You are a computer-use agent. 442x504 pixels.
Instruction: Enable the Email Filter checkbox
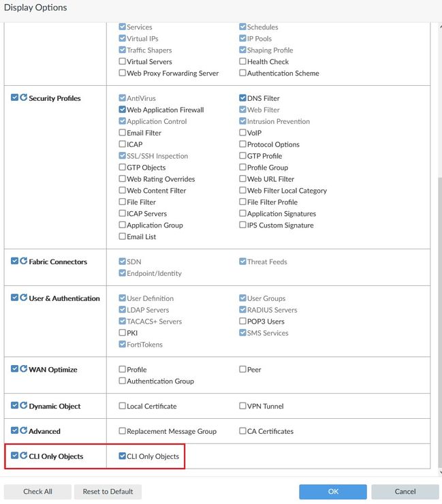point(123,133)
